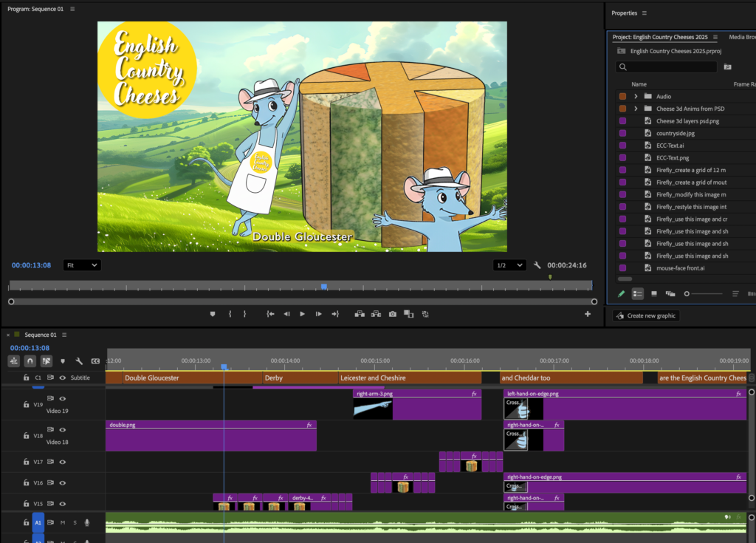The image size is (756, 543).
Task: Open the 1/2 playback resolution dropdown
Action: [x=509, y=265]
